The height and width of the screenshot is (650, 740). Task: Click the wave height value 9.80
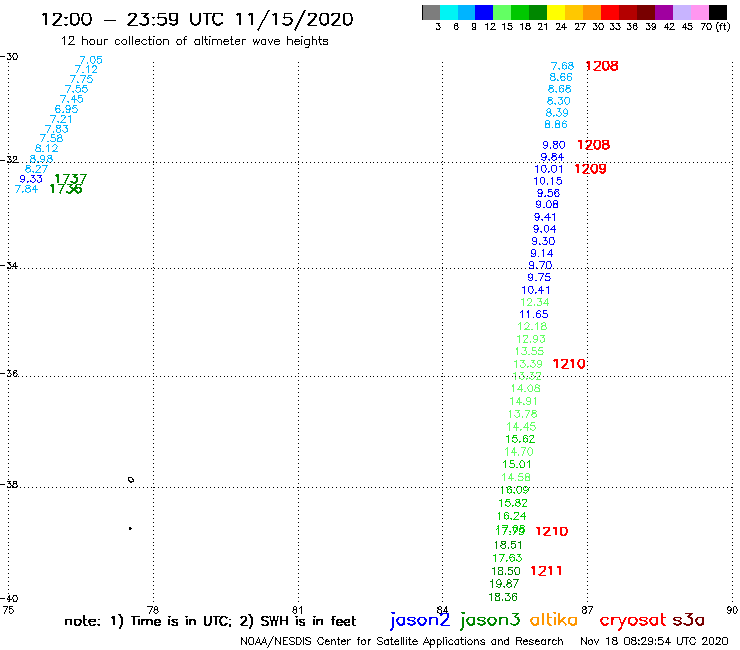554,145
